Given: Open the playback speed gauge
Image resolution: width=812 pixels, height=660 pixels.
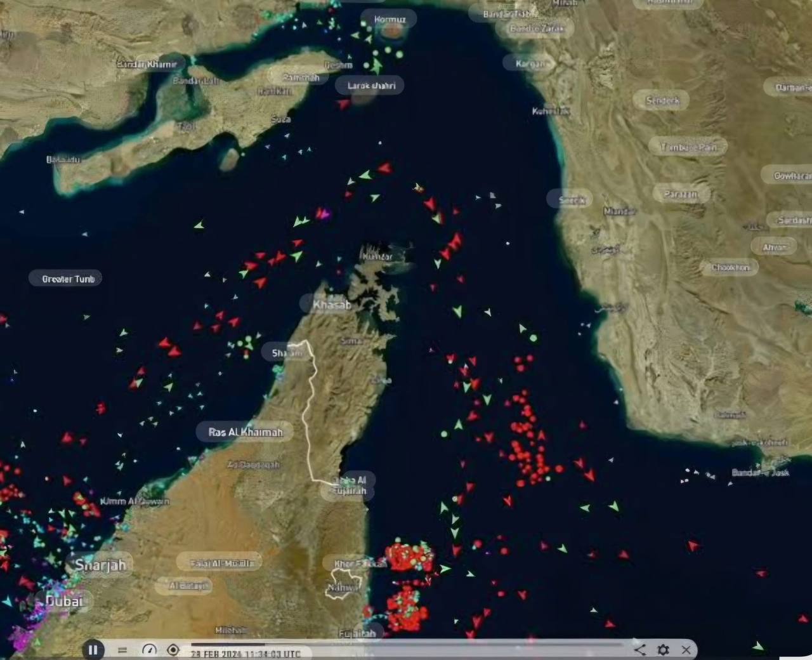Looking at the screenshot, I should point(149,650).
